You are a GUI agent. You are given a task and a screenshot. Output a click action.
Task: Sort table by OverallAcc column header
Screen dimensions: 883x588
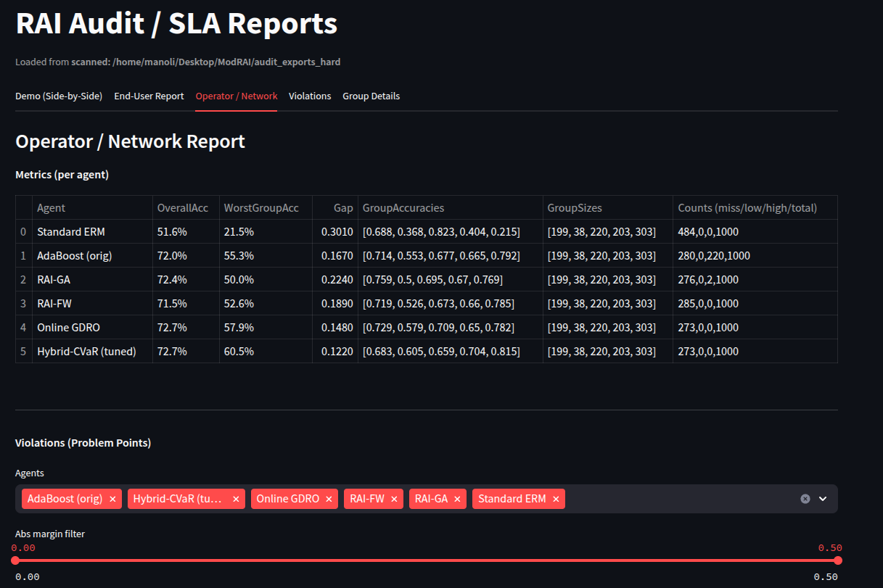[x=183, y=208]
